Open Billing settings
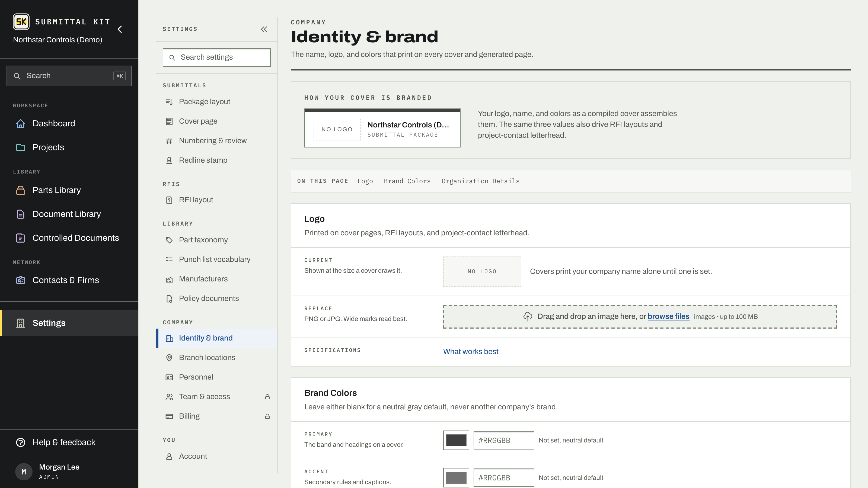868x488 pixels. click(217, 416)
